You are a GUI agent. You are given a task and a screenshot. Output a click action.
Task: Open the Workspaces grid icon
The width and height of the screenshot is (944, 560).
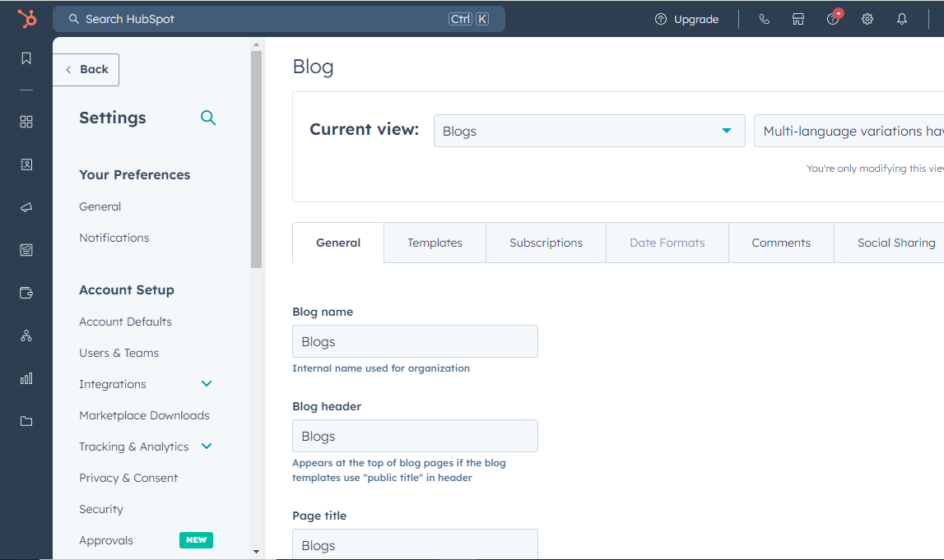pyautogui.click(x=26, y=122)
